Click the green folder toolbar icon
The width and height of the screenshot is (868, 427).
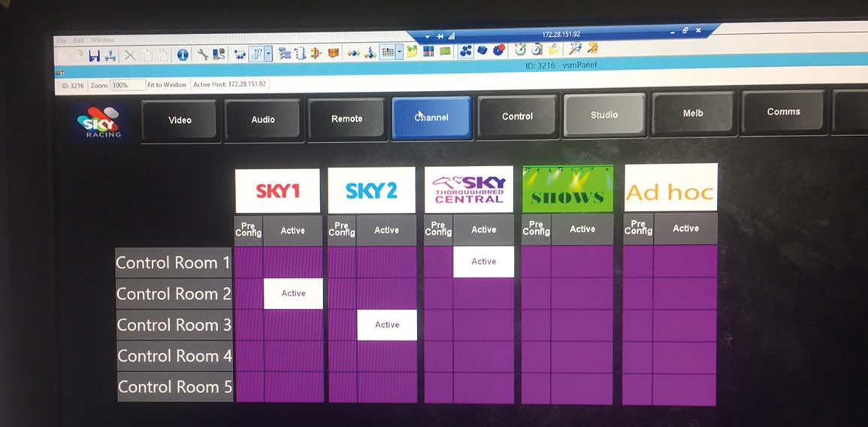coord(412,52)
